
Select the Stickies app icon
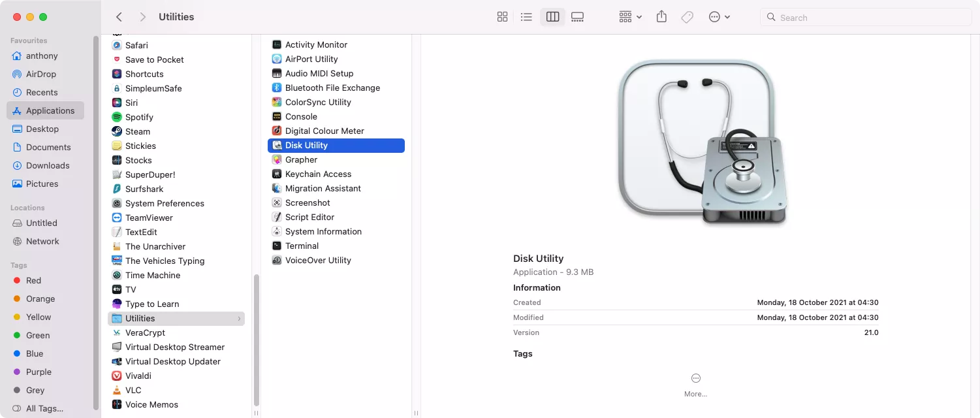(117, 146)
